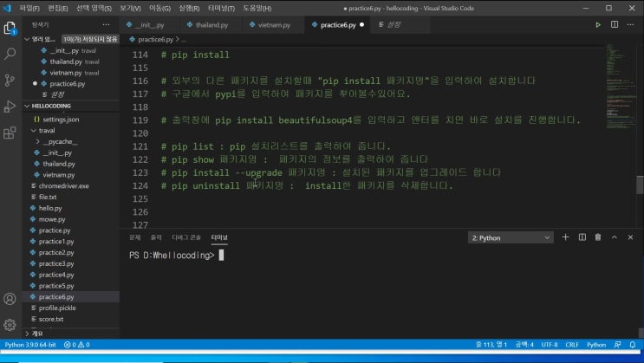644x363 pixels.
Task: Collapse the Open Editors section
Action: 27,39
